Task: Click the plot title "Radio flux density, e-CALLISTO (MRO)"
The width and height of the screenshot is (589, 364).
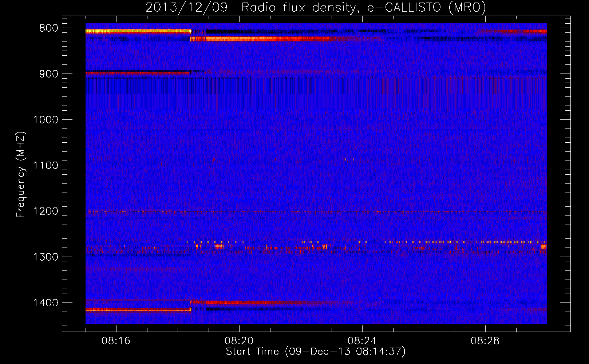Action: [363, 7]
